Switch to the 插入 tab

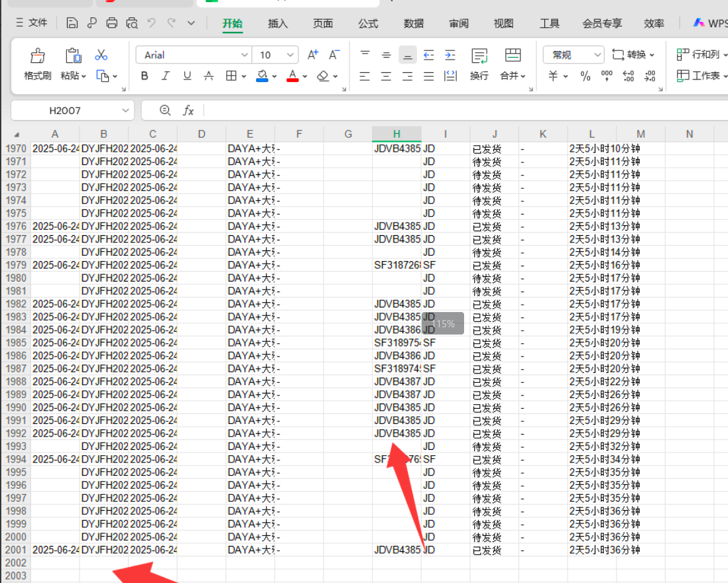[278, 24]
